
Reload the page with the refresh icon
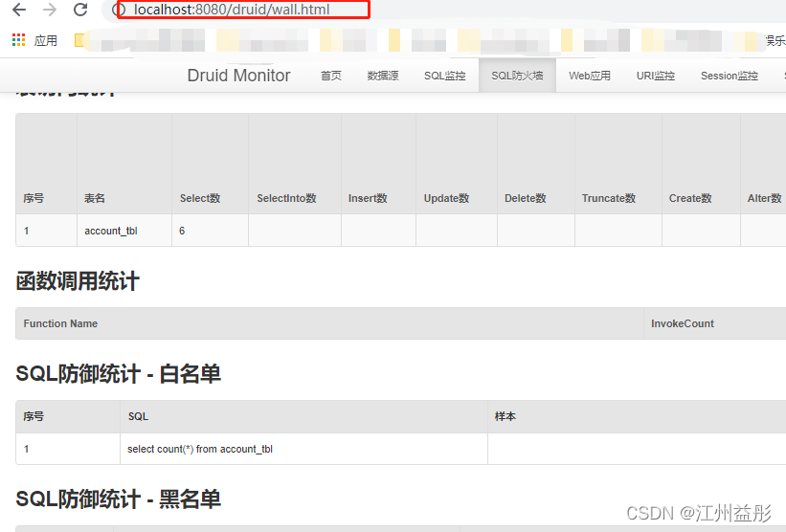coord(80,10)
